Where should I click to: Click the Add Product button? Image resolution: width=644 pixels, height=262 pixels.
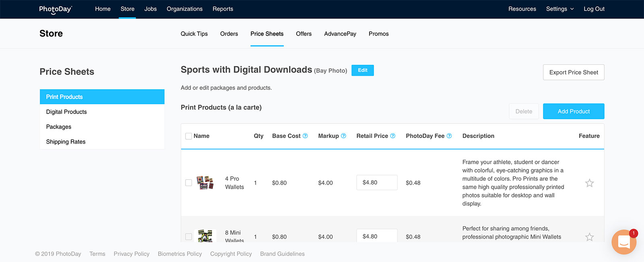click(x=574, y=111)
